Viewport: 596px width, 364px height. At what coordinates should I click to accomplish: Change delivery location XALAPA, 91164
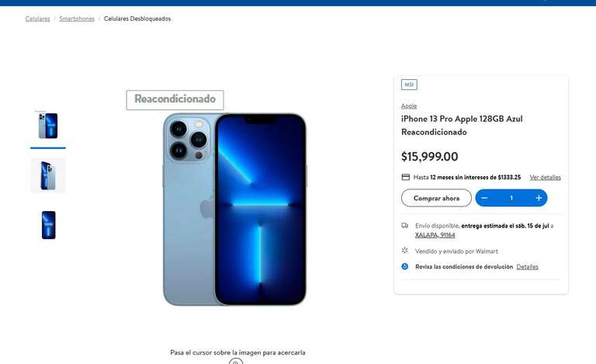pyautogui.click(x=435, y=235)
